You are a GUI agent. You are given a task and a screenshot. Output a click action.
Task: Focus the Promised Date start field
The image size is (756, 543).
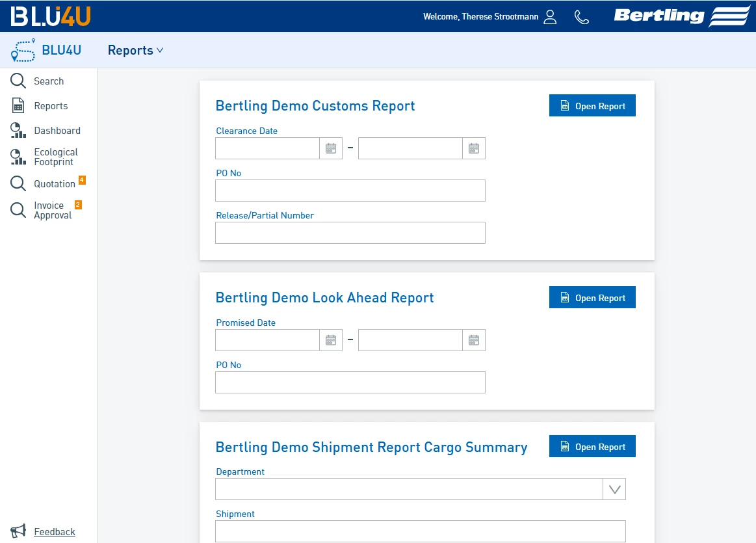coord(268,341)
